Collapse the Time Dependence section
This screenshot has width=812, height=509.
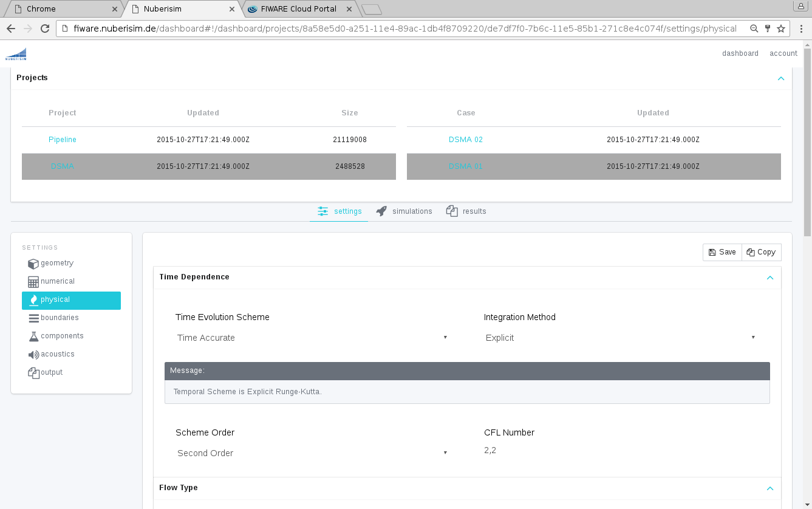[770, 278]
